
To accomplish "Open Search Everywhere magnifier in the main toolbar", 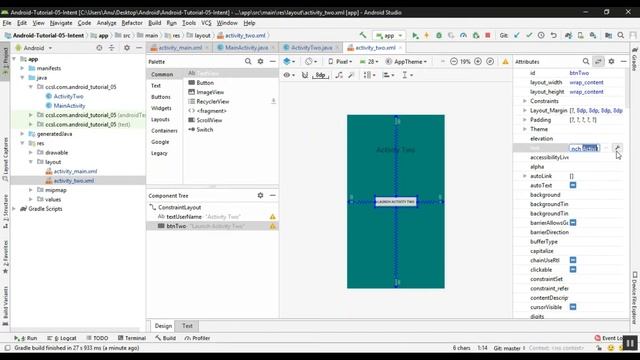I will (x=621, y=36).
